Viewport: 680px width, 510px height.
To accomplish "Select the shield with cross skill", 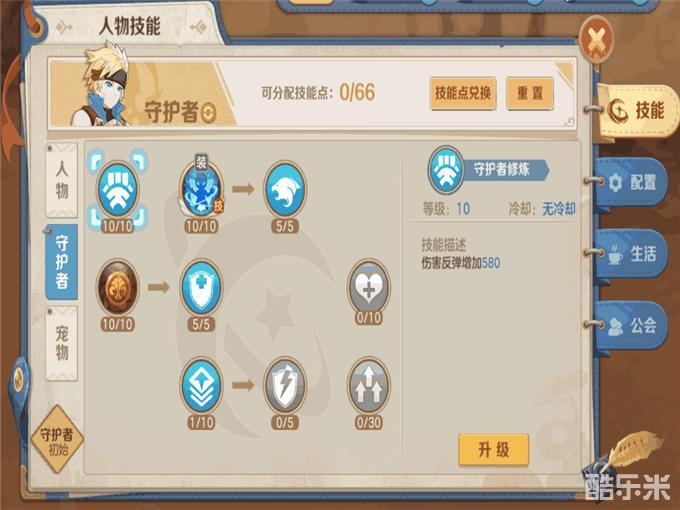I will [x=201, y=288].
